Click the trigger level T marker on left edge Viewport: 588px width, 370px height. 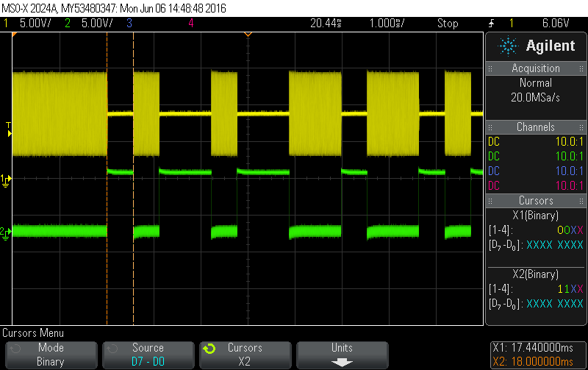click(9, 129)
